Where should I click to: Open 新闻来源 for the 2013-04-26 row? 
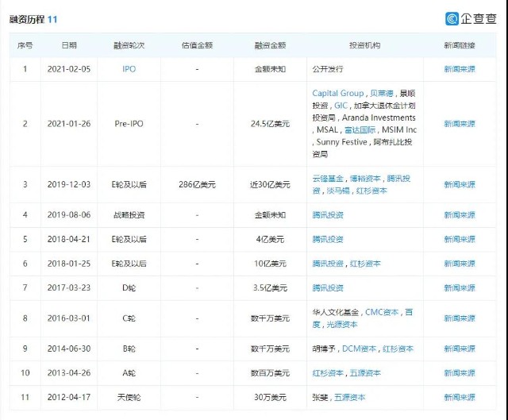coord(460,373)
